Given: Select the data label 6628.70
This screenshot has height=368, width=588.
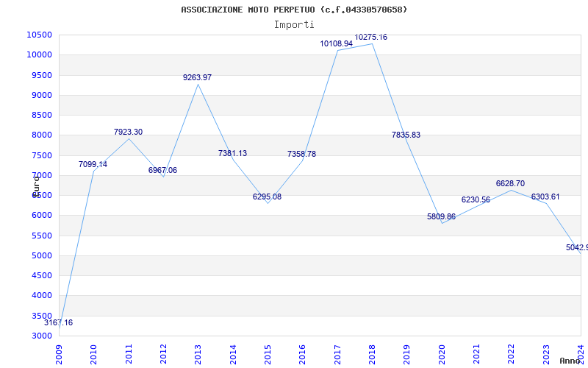Looking at the screenshot, I should (510, 183).
